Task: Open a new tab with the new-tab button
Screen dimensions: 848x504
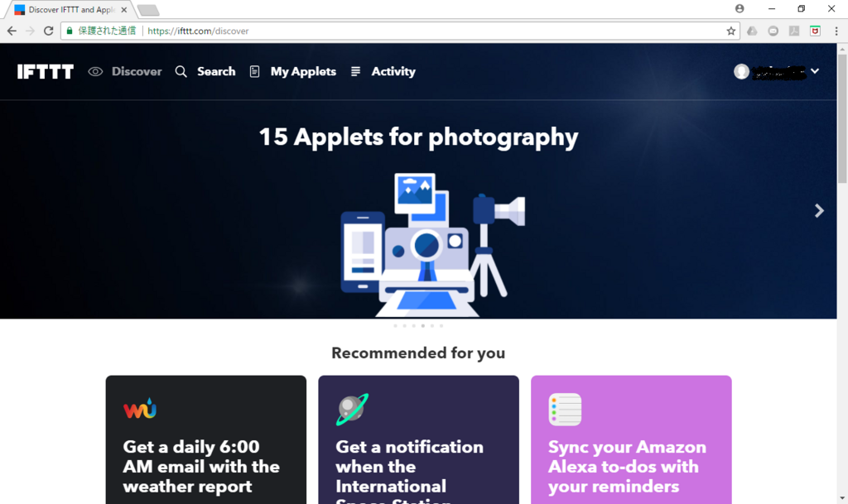Action: click(x=147, y=10)
